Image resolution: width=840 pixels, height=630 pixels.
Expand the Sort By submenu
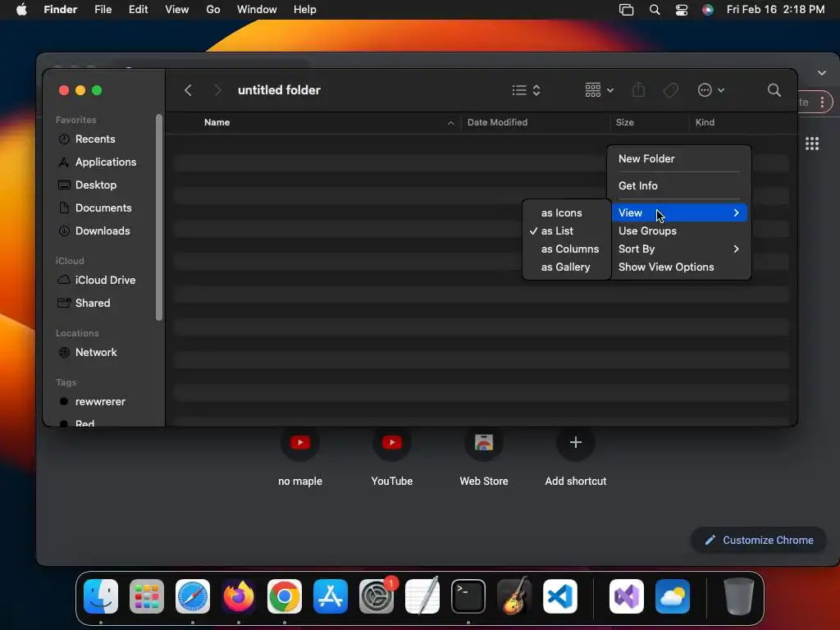(x=678, y=249)
